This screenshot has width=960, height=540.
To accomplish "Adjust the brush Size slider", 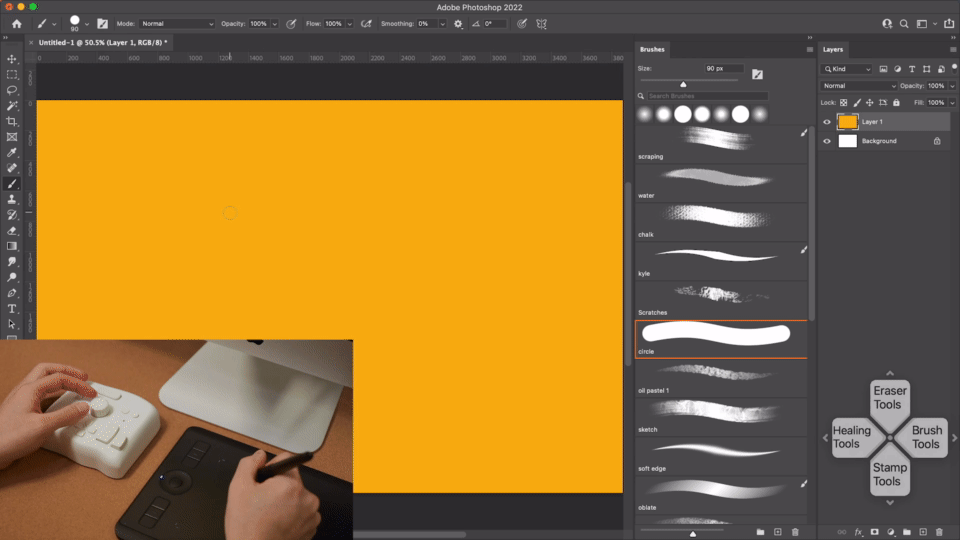I will (683, 84).
